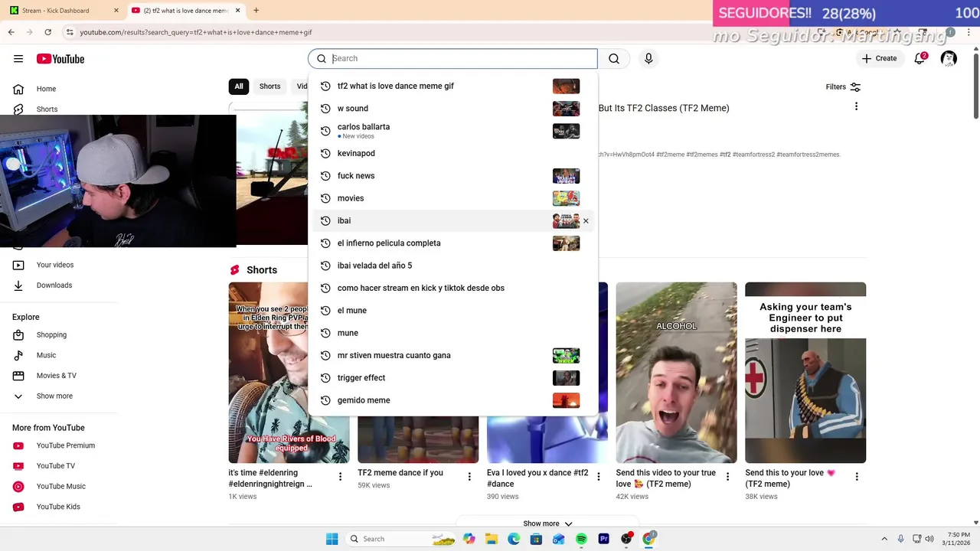
Task: Open Shorts in the sidebar
Action: coord(46,109)
